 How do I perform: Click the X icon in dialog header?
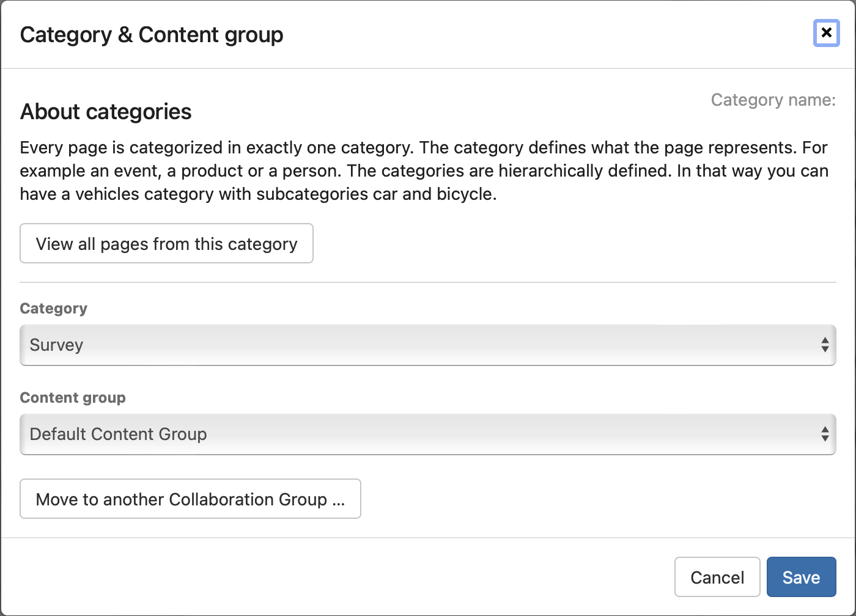click(826, 33)
